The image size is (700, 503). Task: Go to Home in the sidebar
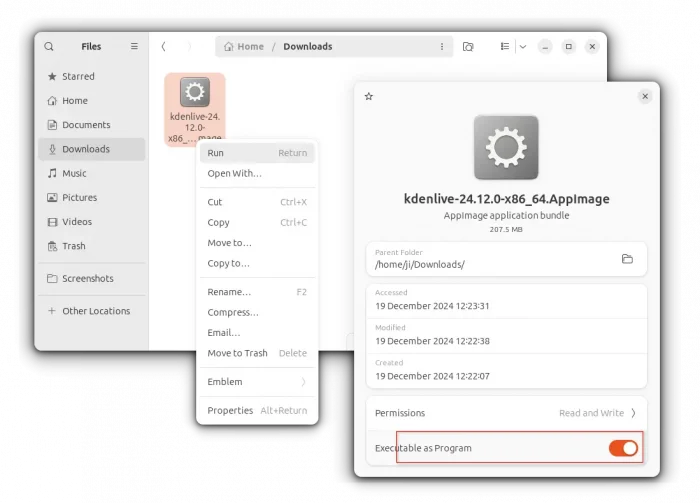[92, 100]
